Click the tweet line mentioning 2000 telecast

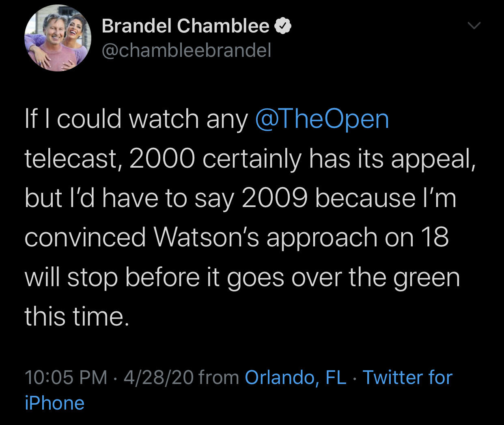pos(250,159)
